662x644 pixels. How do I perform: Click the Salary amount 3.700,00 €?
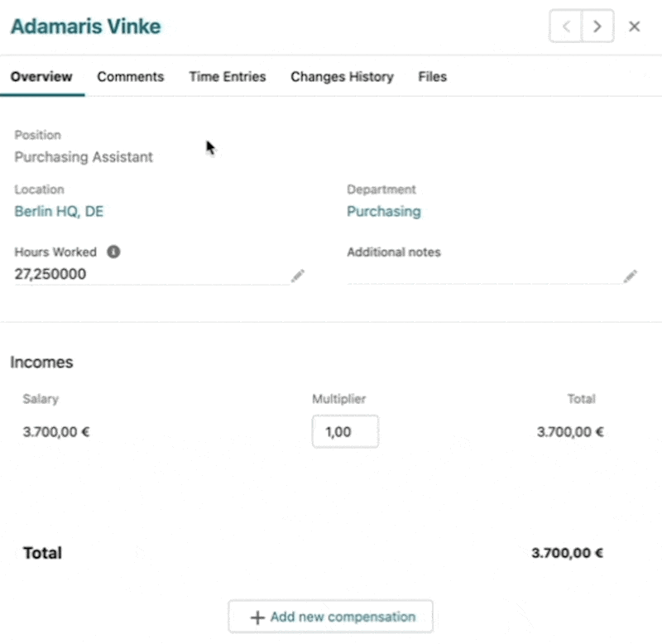tap(56, 431)
